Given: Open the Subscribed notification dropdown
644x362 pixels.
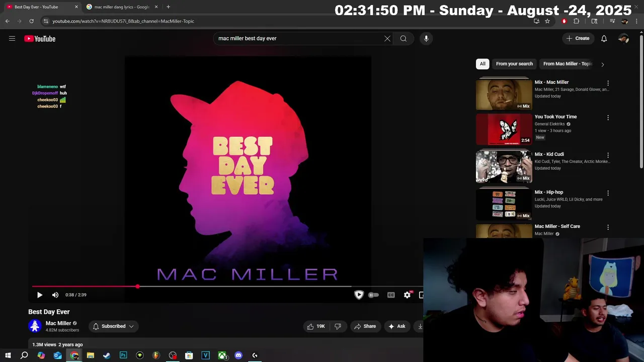Looking at the screenshot, I should pos(113,326).
